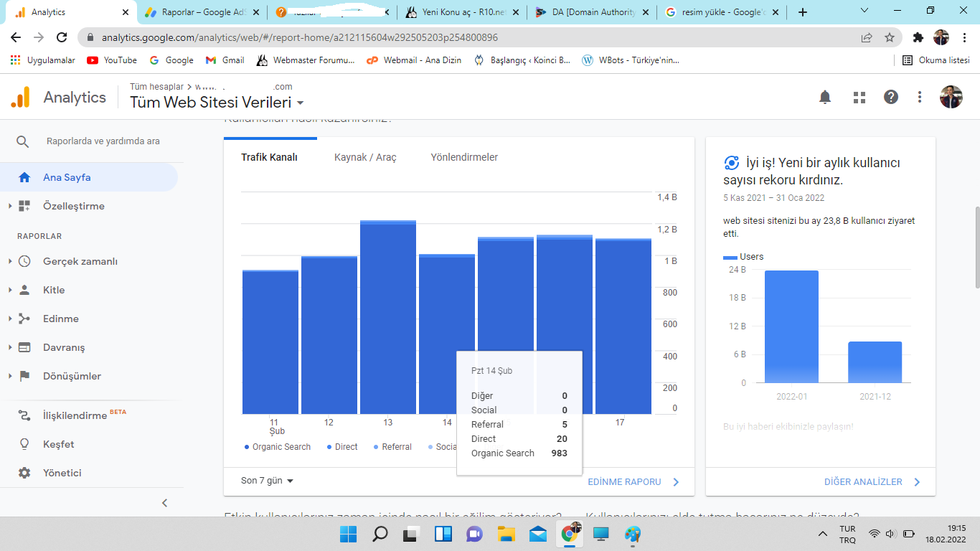Expand the Kitle reports

click(10, 290)
